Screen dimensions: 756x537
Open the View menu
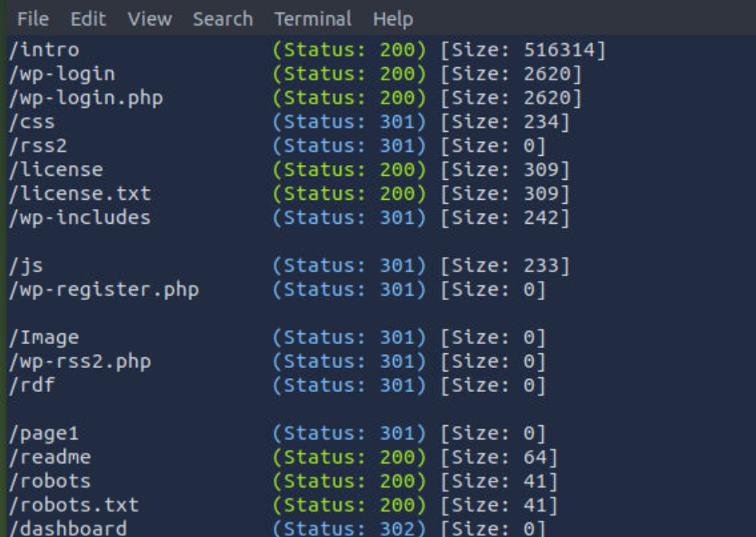pyautogui.click(x=150, y=19)
